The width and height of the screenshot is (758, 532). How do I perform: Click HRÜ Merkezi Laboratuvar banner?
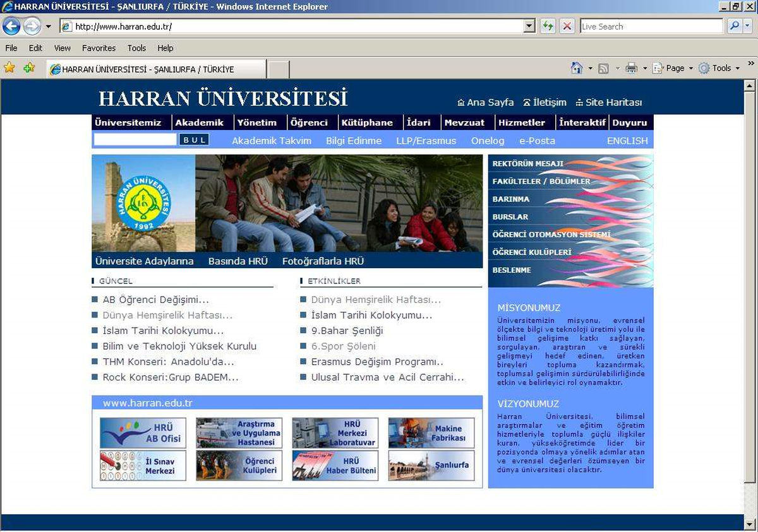(x=335, y=433)
